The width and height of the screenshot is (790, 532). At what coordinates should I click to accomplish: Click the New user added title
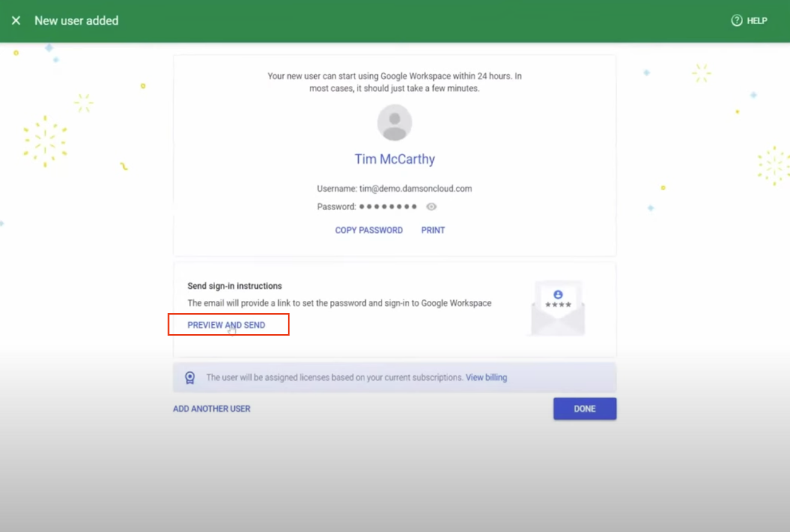tap(76, 20)
